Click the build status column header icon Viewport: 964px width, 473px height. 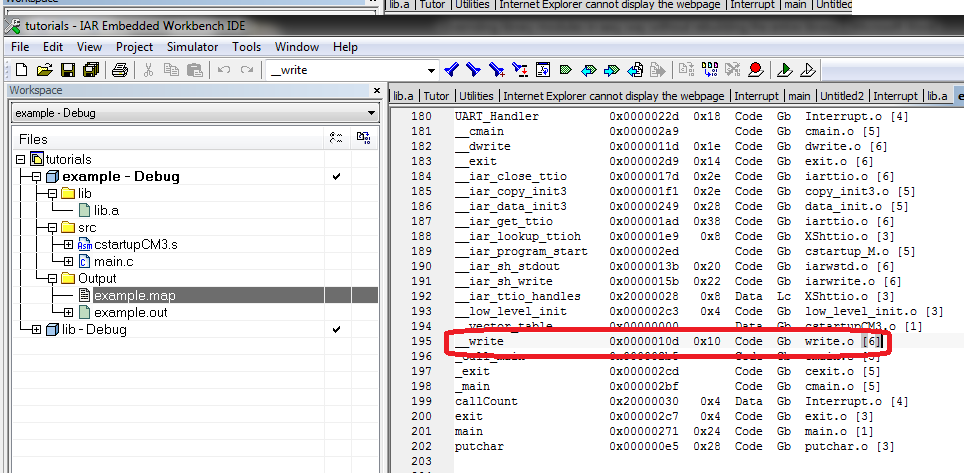click(336, 139)
